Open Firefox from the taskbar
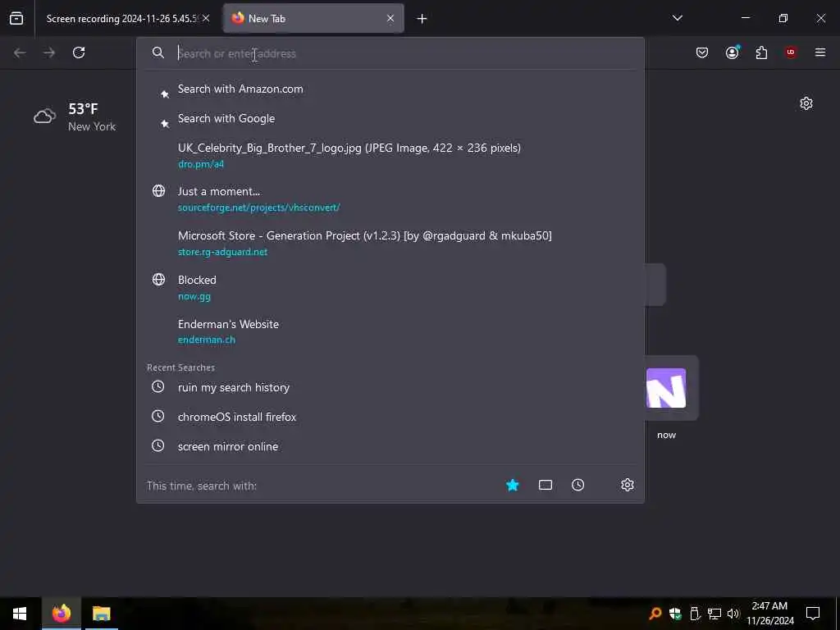This screenshot has width=840, height=630. [x=61, y=614]
